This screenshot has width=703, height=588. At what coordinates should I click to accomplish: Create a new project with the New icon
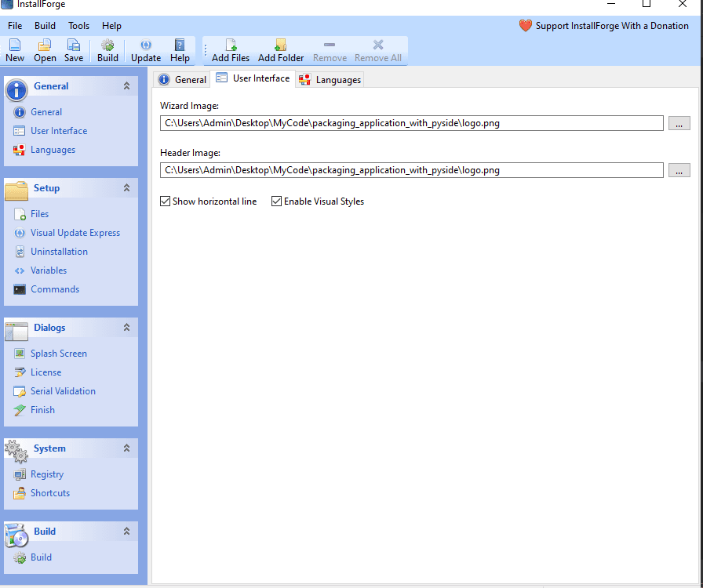[x=14, y=49]
